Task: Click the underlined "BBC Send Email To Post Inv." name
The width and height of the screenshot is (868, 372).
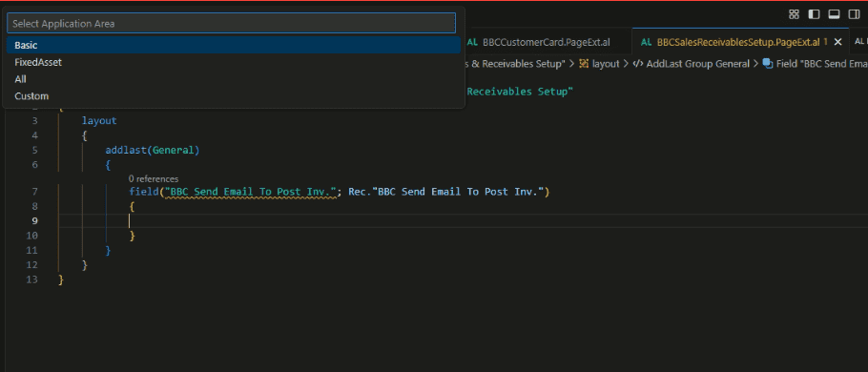Action: point(252,192)
